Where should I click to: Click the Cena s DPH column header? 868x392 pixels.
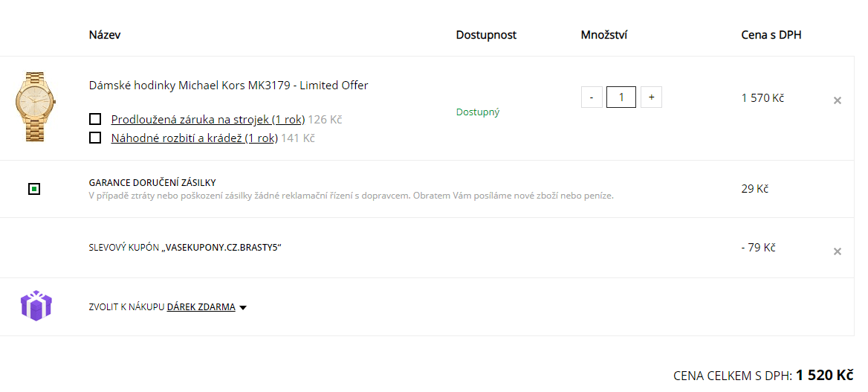coord(771,35)
